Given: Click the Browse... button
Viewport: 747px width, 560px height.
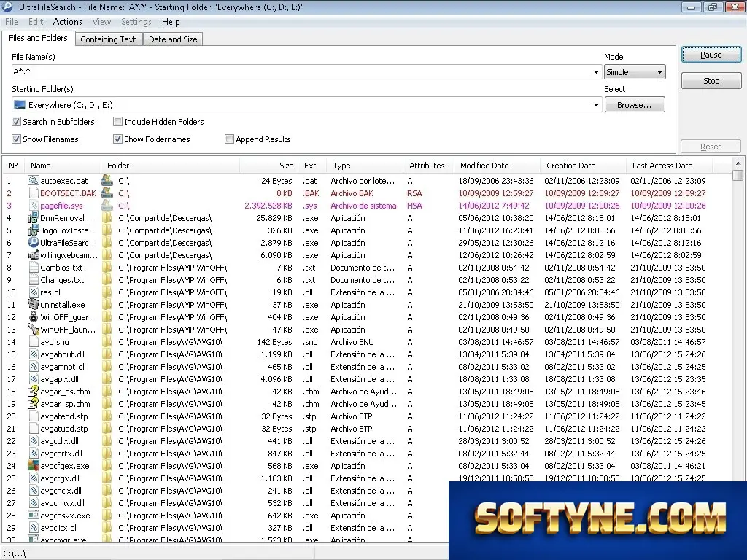Looking at the screenshot, I should (635, 105).
